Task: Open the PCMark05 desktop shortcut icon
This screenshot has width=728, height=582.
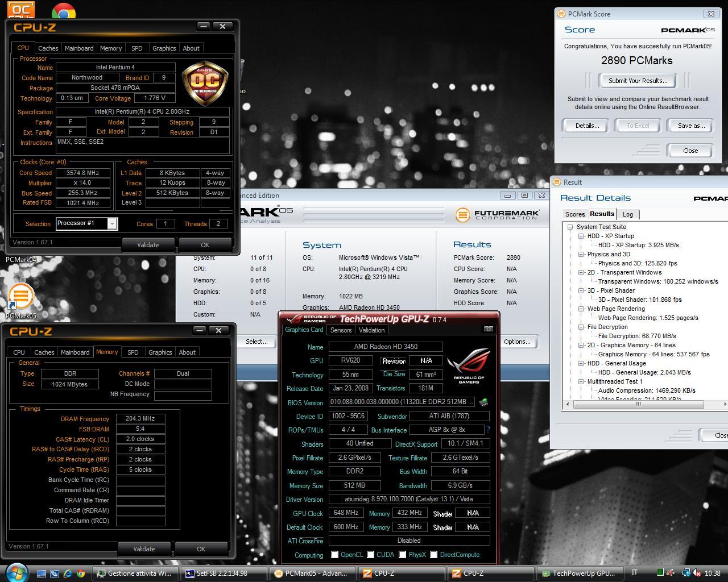Action: 21,296
